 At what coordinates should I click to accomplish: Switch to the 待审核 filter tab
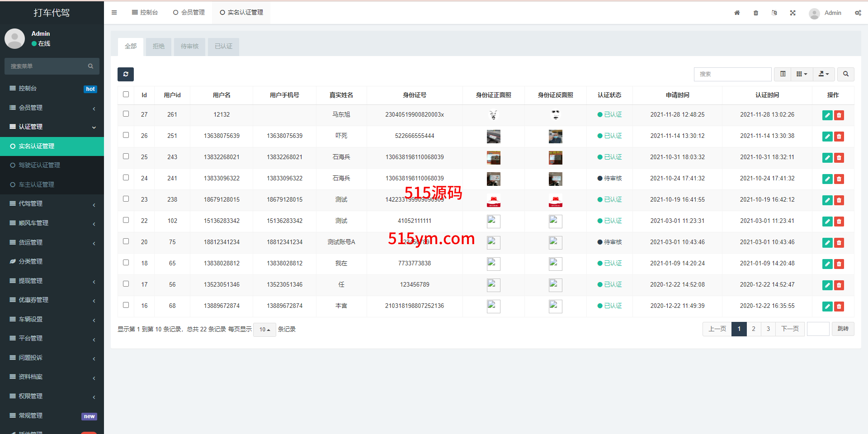[189, 47]
